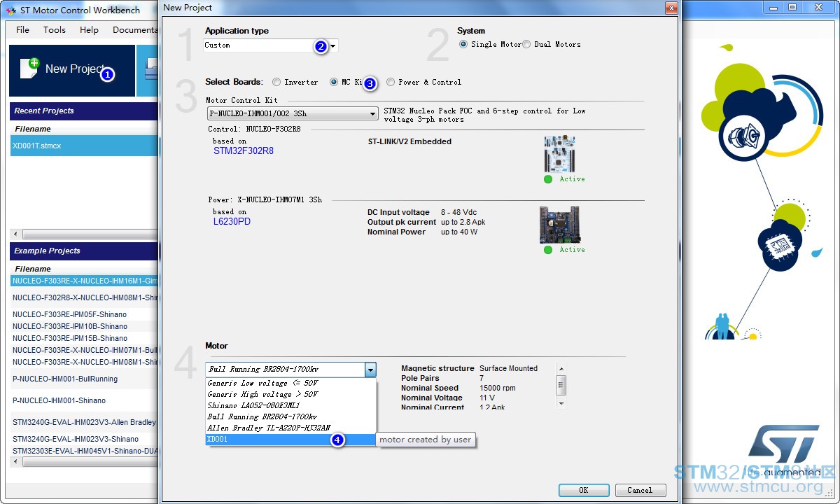Close the New Project dialog
The image size is (840, 504).
click(671, 8)
